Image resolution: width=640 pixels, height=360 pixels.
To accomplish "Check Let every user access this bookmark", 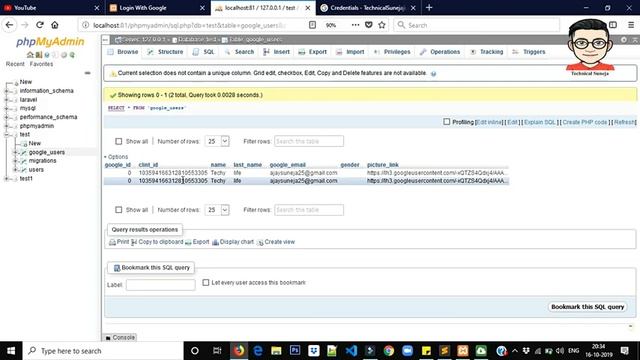I will (206, 282).
